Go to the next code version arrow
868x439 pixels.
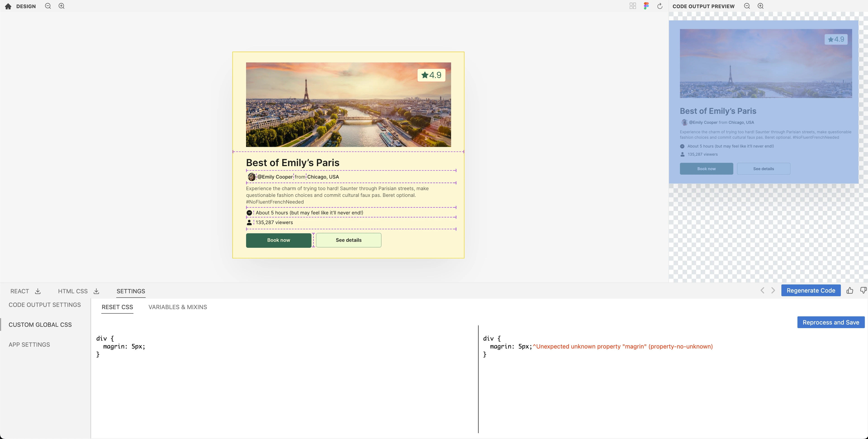[773, 290]
